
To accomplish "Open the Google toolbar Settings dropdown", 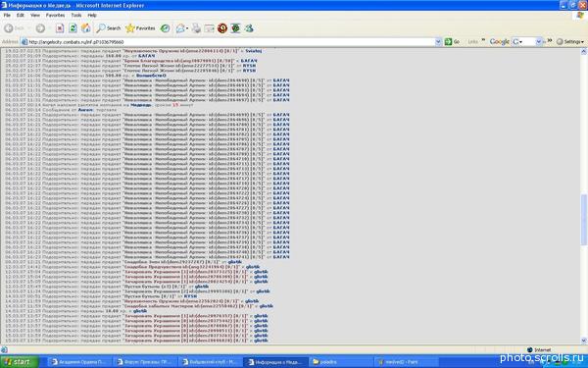I will point(570,41).
